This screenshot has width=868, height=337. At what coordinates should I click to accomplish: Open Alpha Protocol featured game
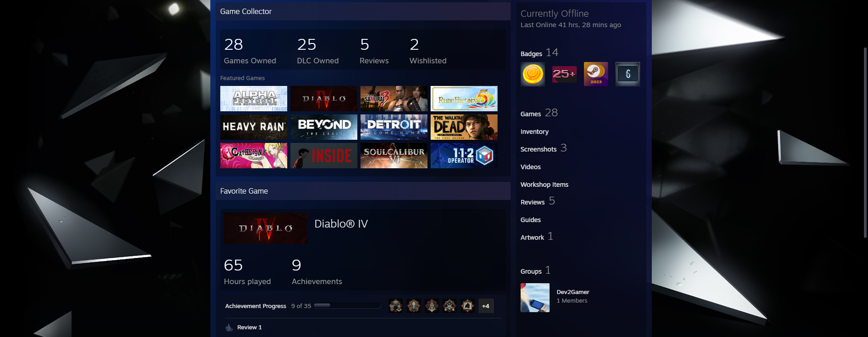pyautogui.click(x=254, y=99)
